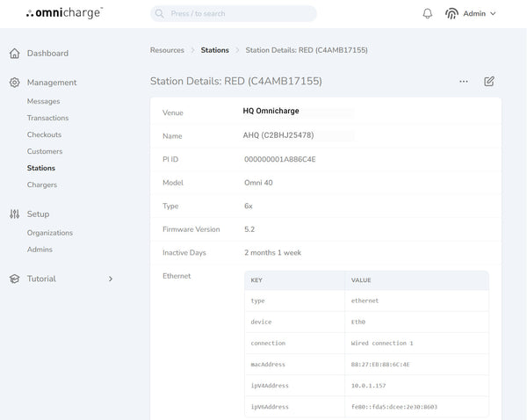Click the omnicharge logo
This screenshot has height=420, width=527.
point(64,13)
